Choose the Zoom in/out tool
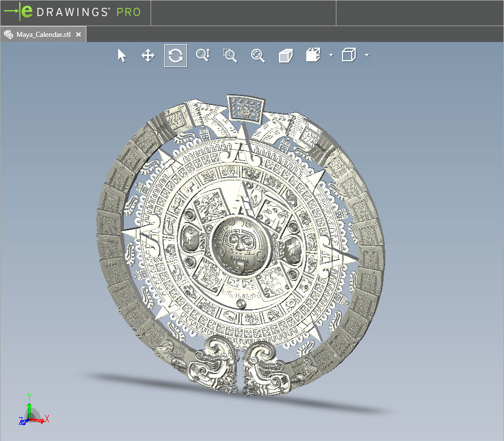This screenshot has width=504, height=441. coord(203,55)
